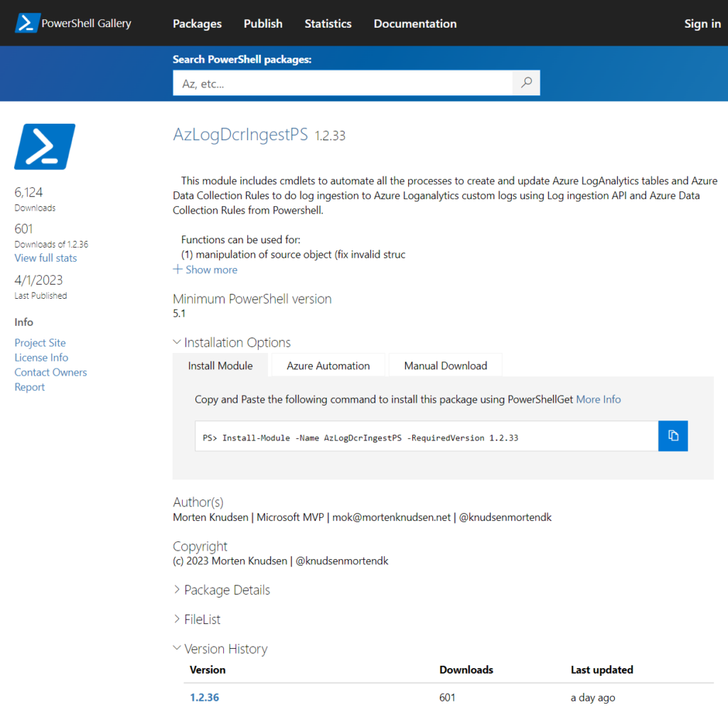The width and height of the screenshot is (728, 710).
Task: Switch to the Manual Download tab
Action: (x=446, y=366)
